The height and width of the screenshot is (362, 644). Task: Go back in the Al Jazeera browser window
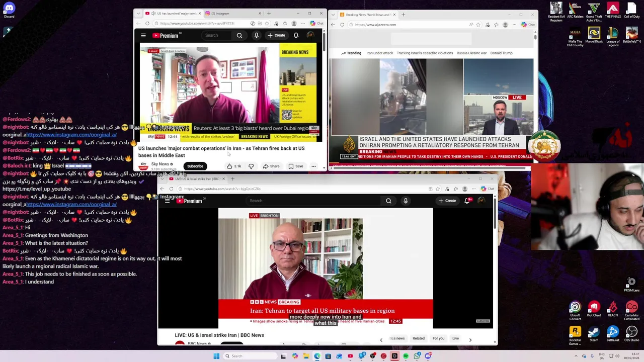point(333,25)
